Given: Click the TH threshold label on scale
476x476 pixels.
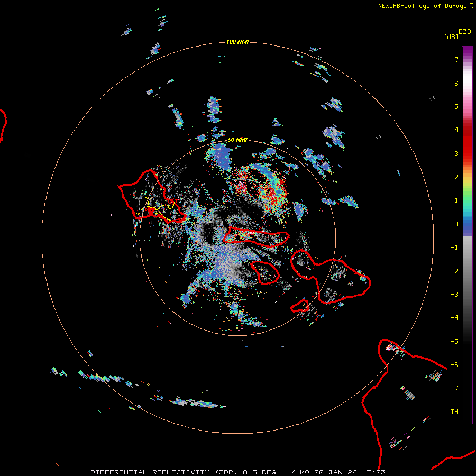Looking at the screenshot, I should 454,412.
